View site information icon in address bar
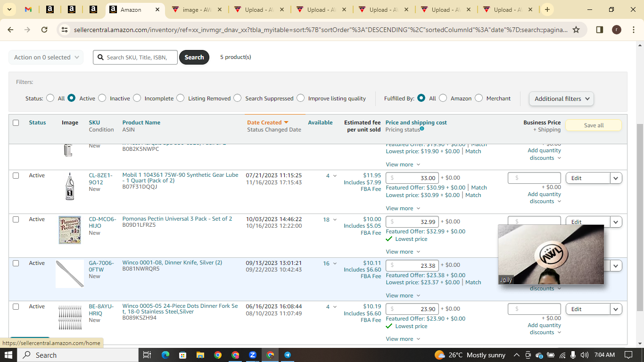 [65, 30]
